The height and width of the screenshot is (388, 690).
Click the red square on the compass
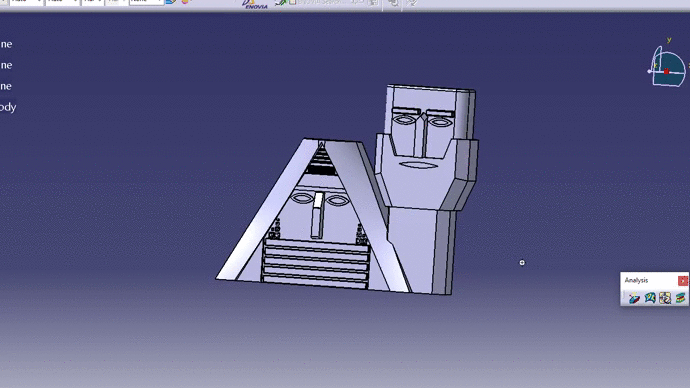point(666,71)
